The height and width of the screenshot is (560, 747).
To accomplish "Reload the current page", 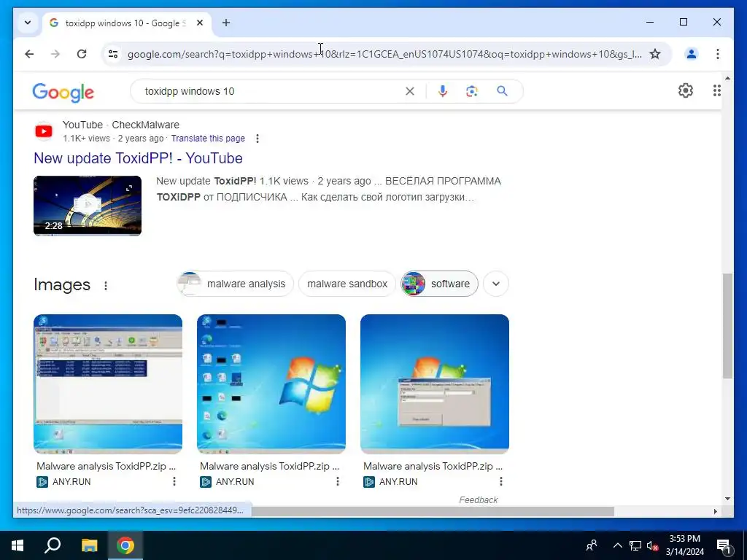I will (82, 54).
